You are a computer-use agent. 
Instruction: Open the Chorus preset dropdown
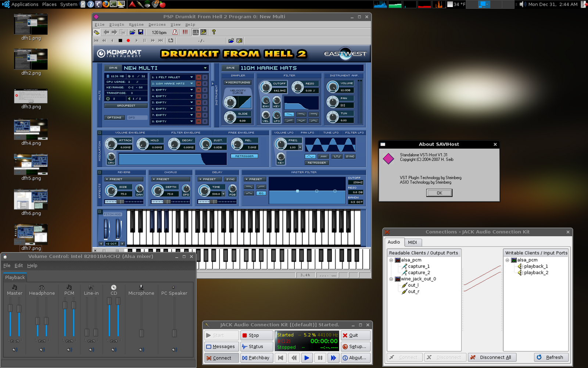coord(171,179)
